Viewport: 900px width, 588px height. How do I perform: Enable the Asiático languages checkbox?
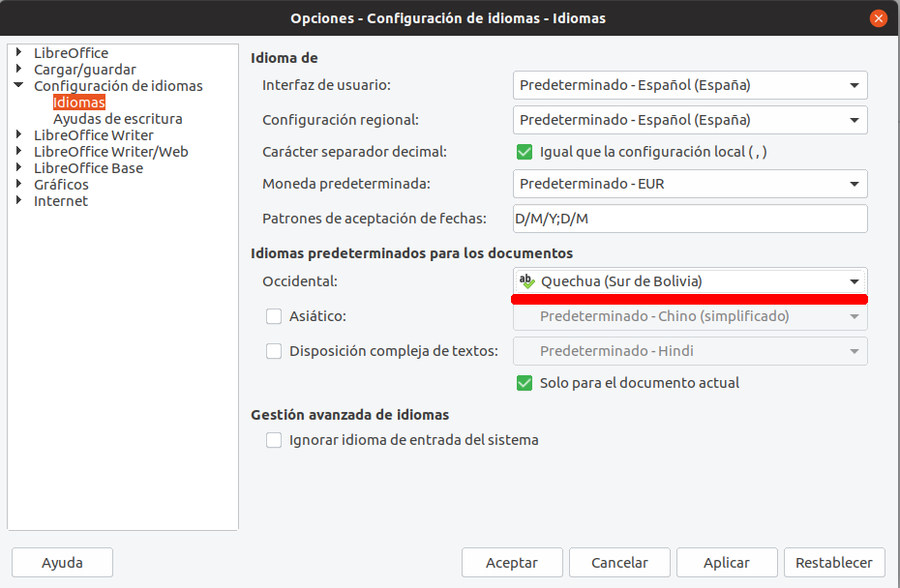pyautogui.click(x=274, y=316)
